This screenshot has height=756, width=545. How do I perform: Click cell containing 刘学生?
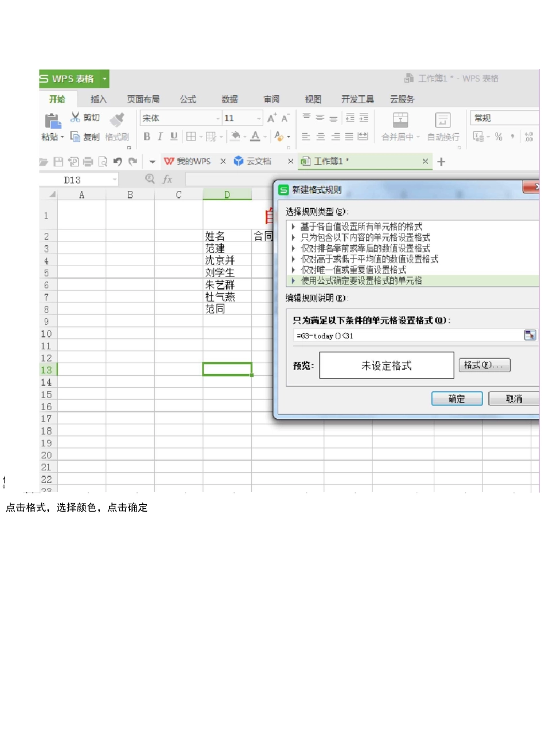tap(227, 272)
